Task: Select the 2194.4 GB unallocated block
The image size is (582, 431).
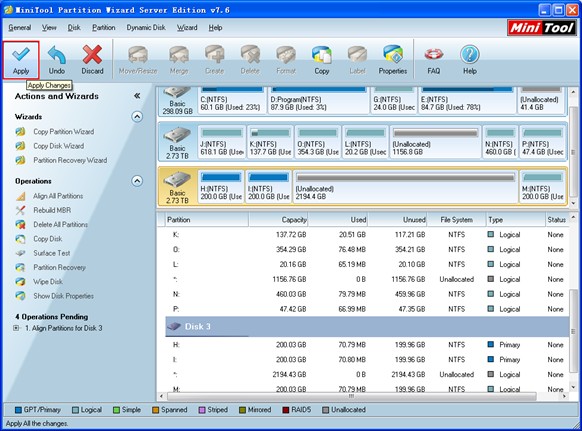Action: pyautogui.click(x=405, y=186)
